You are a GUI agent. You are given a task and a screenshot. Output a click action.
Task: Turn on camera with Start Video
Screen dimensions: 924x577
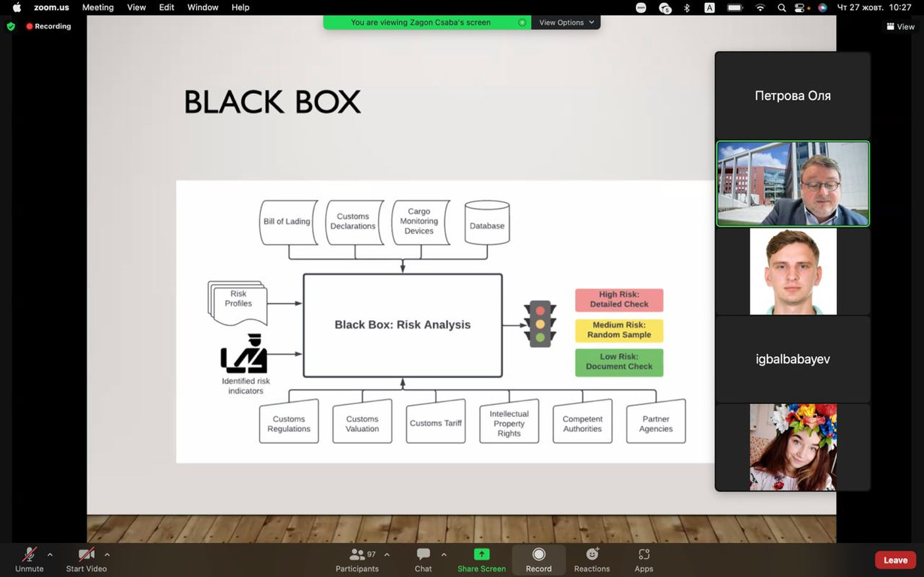[86, 559]
